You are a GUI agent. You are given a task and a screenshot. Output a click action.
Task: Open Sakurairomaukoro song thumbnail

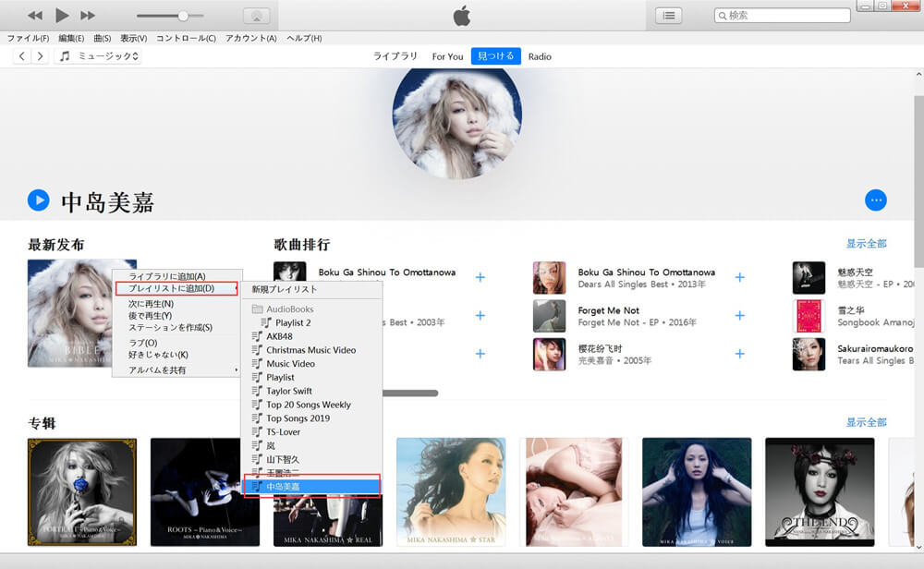tap(808, 354)
